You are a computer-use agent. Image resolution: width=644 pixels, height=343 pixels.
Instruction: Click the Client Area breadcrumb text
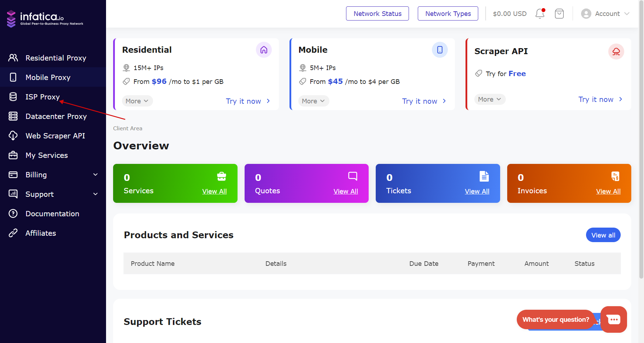tap(128, 128)
